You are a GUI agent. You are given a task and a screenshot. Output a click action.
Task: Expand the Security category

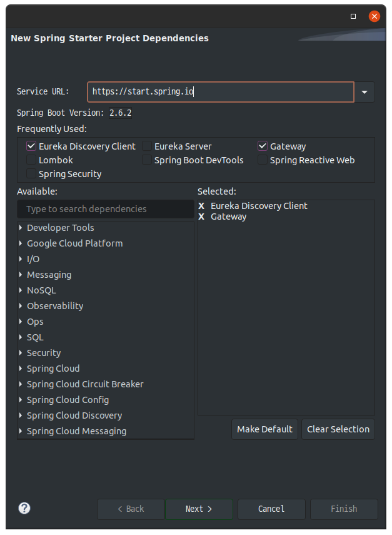click(21, 353)
